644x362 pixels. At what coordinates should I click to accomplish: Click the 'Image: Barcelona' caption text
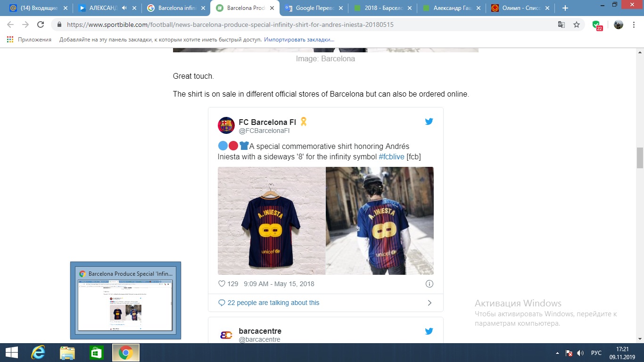(x=325, y=59)
